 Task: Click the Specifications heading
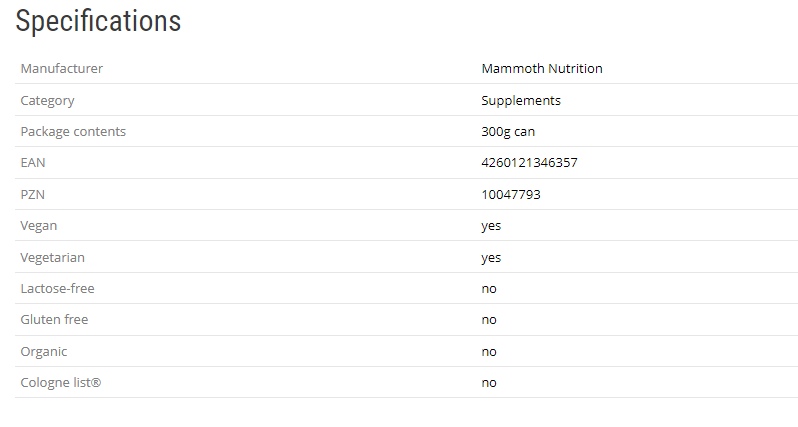tap(98, 21)
